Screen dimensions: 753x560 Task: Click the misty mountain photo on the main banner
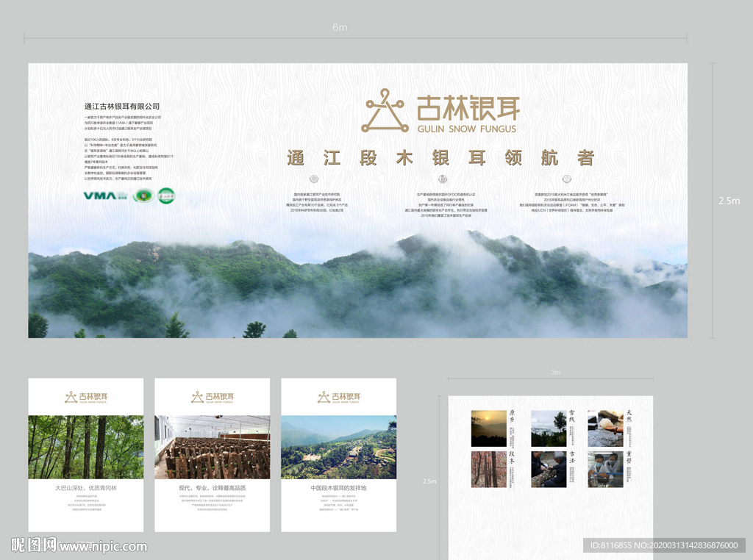click(358, 284)
